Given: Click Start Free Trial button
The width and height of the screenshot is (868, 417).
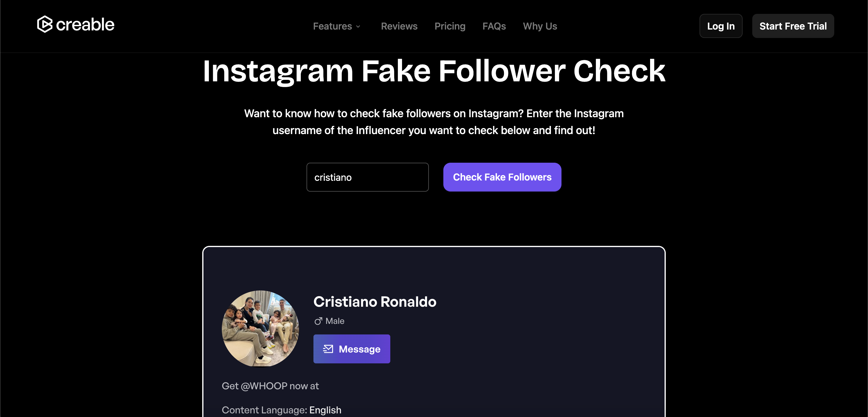Looking at the screenshot, I should point(793,26).
